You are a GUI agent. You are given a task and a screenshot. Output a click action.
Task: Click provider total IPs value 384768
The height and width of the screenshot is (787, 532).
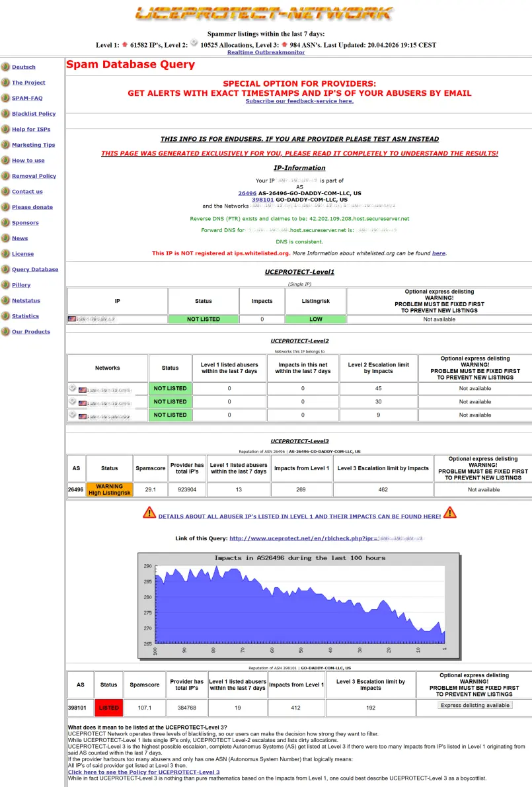pos(186,708)
